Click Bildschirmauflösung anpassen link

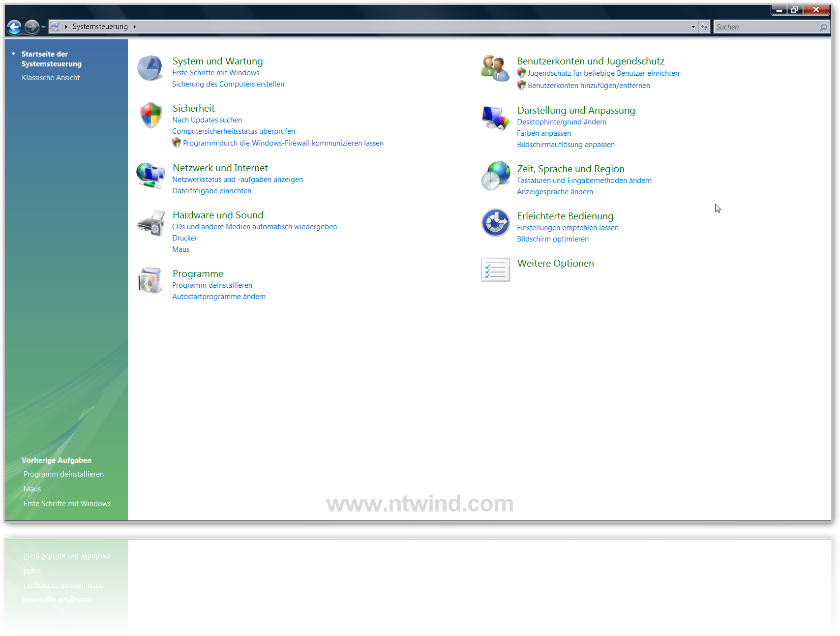tap(566, 145)
